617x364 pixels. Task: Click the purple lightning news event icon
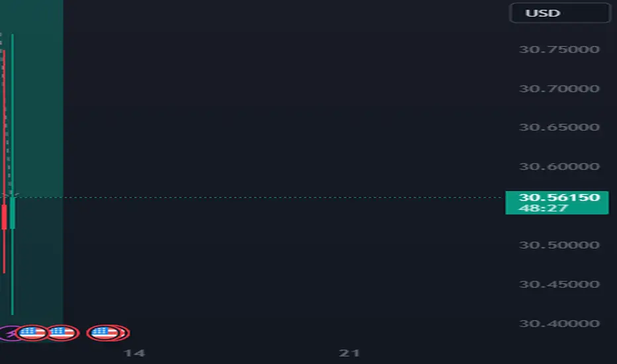pyautogui.click(x=8, y=334)
